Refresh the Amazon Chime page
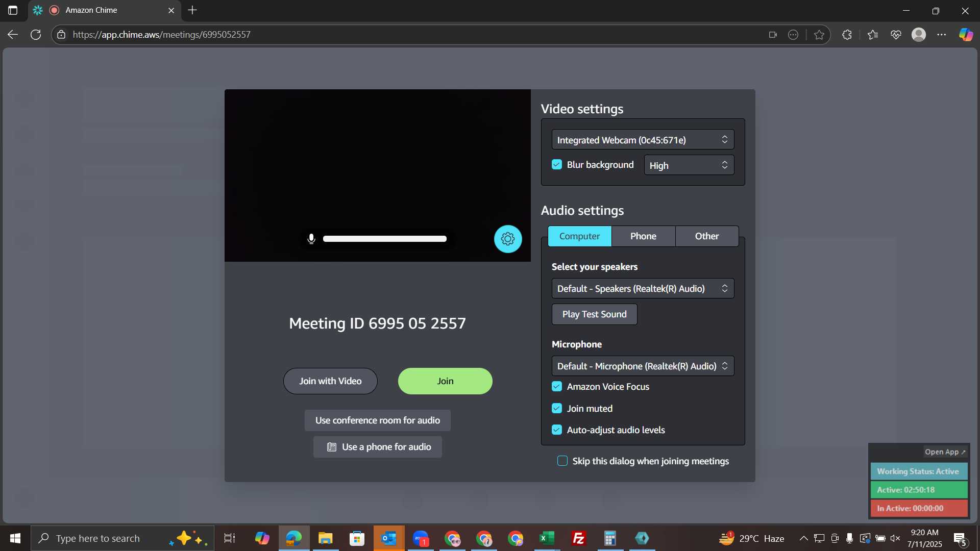 36,35
